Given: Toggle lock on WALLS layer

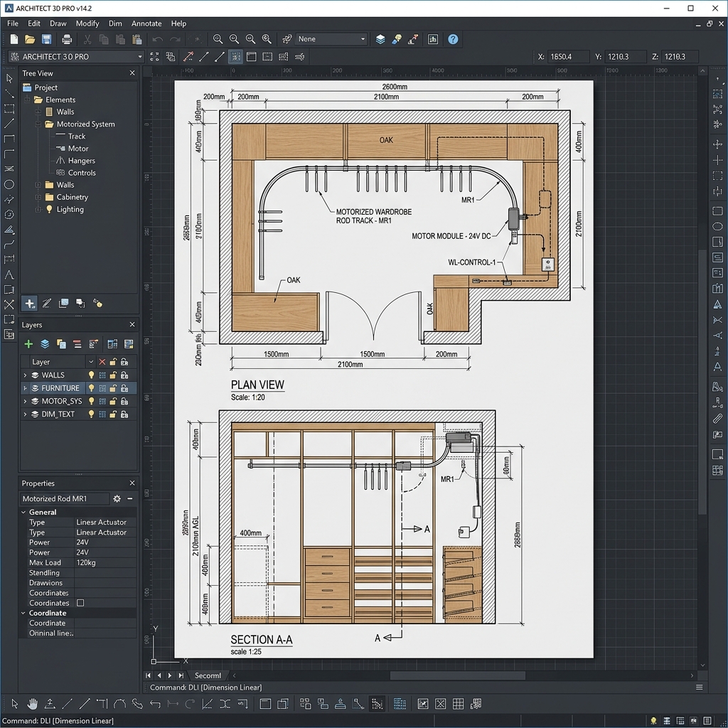Looking at the screenshot, I should (x=113, y=375).
